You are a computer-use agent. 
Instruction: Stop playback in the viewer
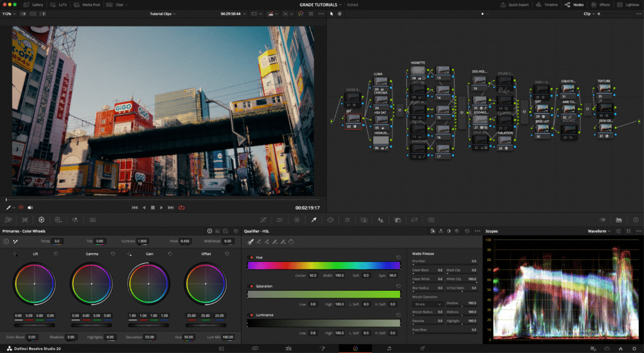click(152, 207)
